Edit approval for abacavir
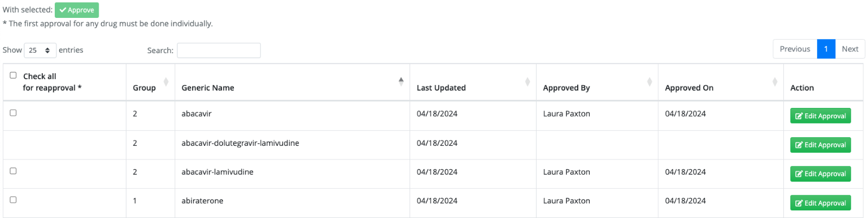 click(820, 116)
